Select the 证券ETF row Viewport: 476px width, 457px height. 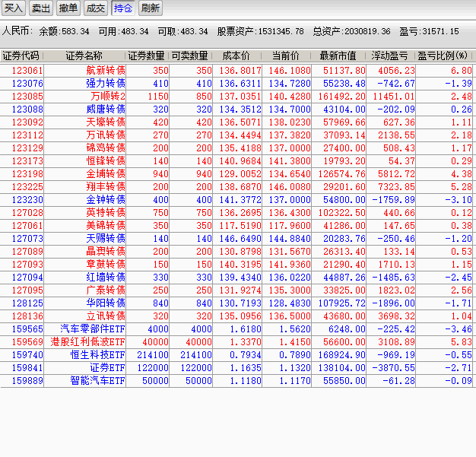point(106,367)
